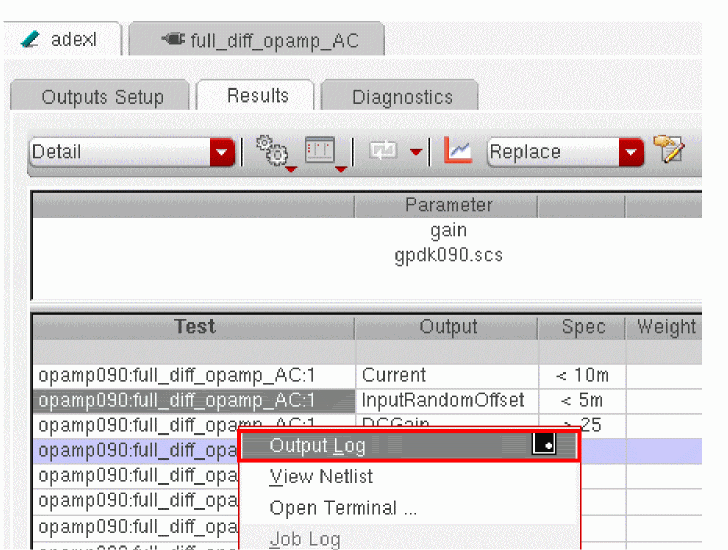Click the gpdk090.scs parameter text
Screen dimensions: 728x550
[x=448, y=255]
